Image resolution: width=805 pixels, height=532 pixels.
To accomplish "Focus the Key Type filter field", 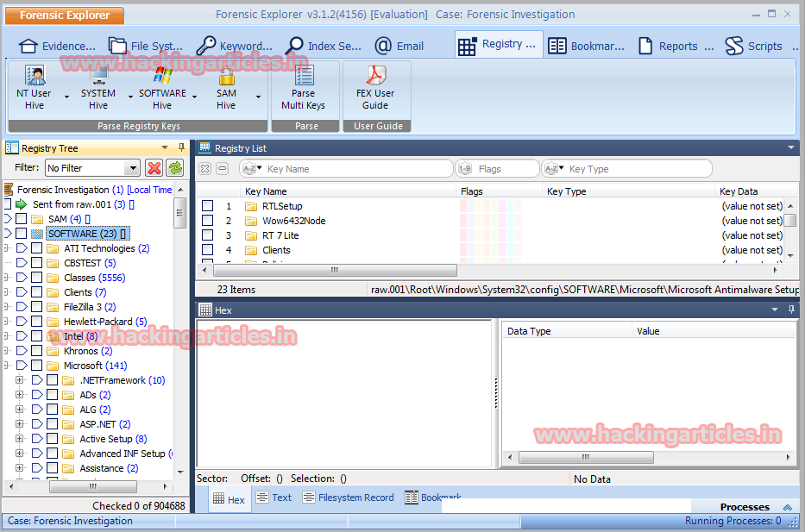I will pyautogui.click(x=627, y=169).
